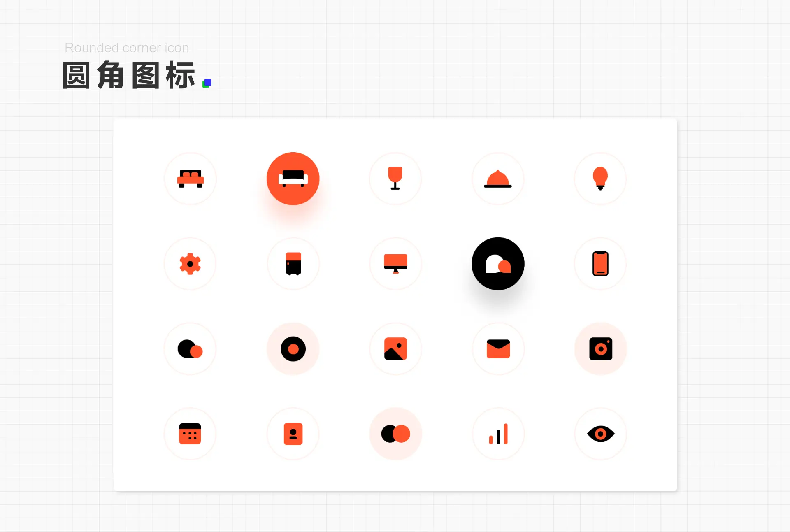Select the camera icon
The image size is (790, 532).
click(x=600, y=349)
